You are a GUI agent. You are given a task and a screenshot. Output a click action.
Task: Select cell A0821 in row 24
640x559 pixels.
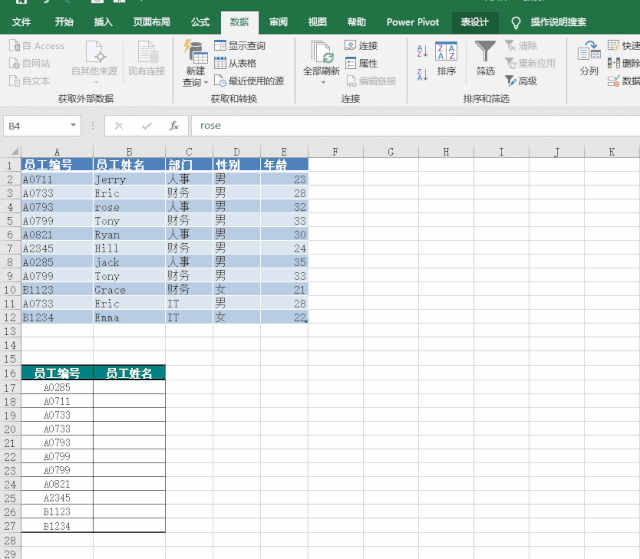57,484
